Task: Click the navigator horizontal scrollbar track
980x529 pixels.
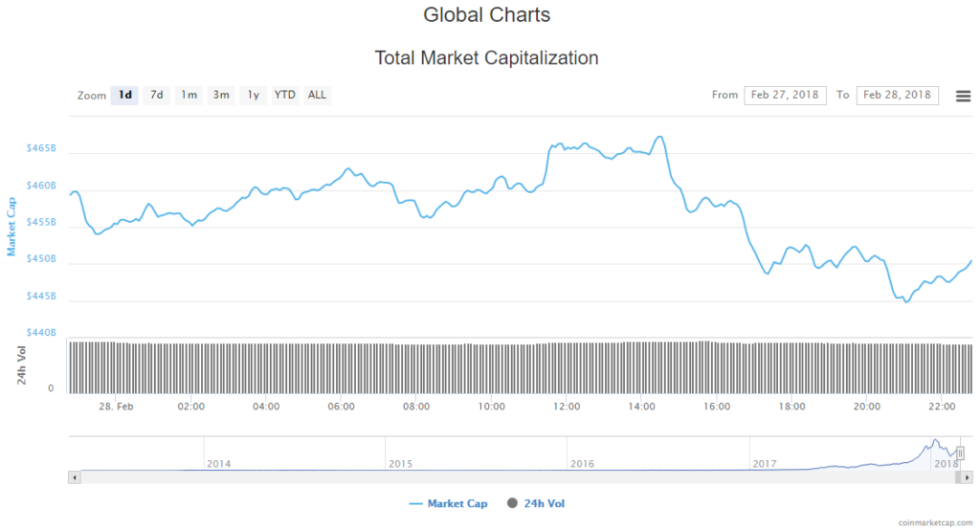Action: click(x=479, y=475)
